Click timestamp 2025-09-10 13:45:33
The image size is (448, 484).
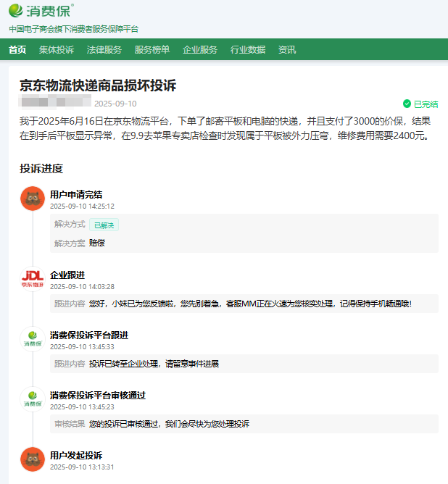(x=82, y=347)
